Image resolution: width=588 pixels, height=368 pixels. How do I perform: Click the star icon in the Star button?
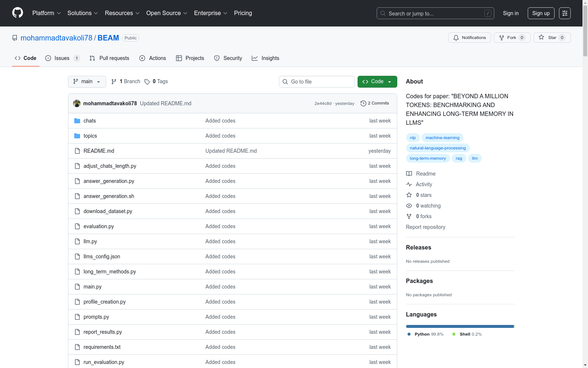coord(541,37)
